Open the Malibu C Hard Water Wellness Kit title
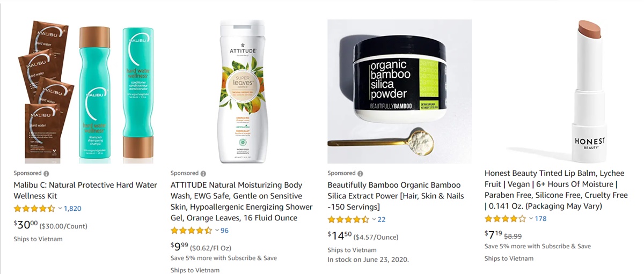This screenshot has height=274, width=644. click(x=85, y=190)
